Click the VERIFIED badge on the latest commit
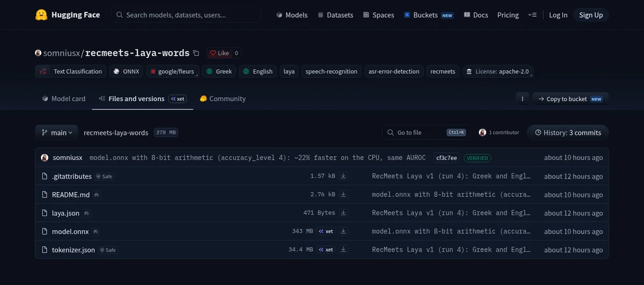Screen dimensions: 644x285 point(478,158)
